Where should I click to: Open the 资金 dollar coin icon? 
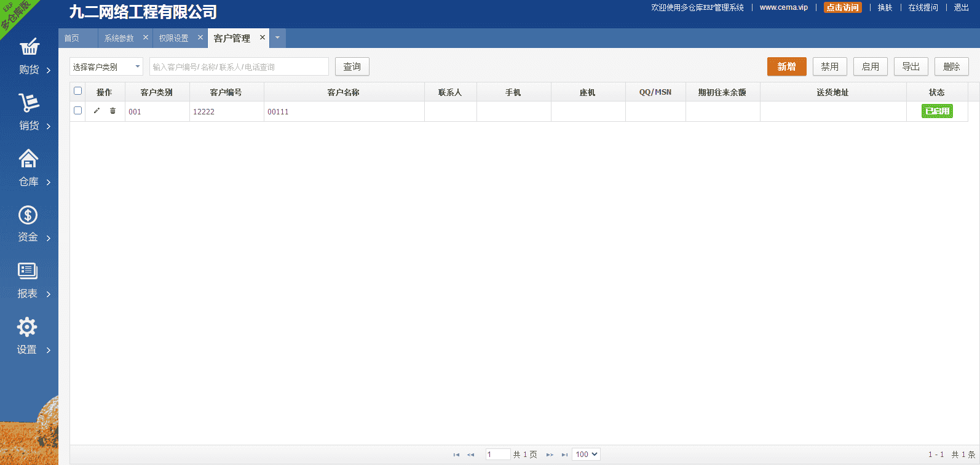tap(28, 215)
